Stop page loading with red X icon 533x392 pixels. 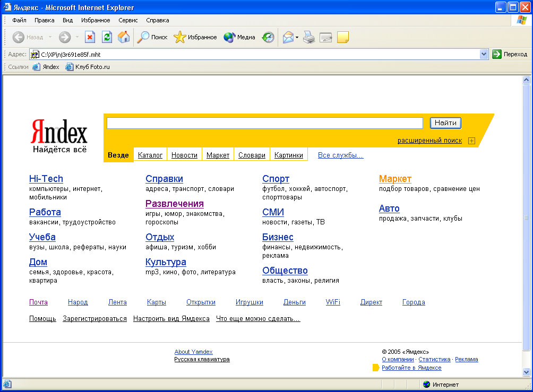[90, 37]
